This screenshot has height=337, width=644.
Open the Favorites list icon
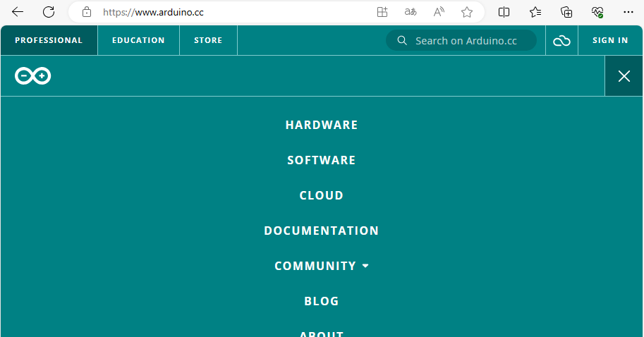pyautogui.click(x=535, y=12)
